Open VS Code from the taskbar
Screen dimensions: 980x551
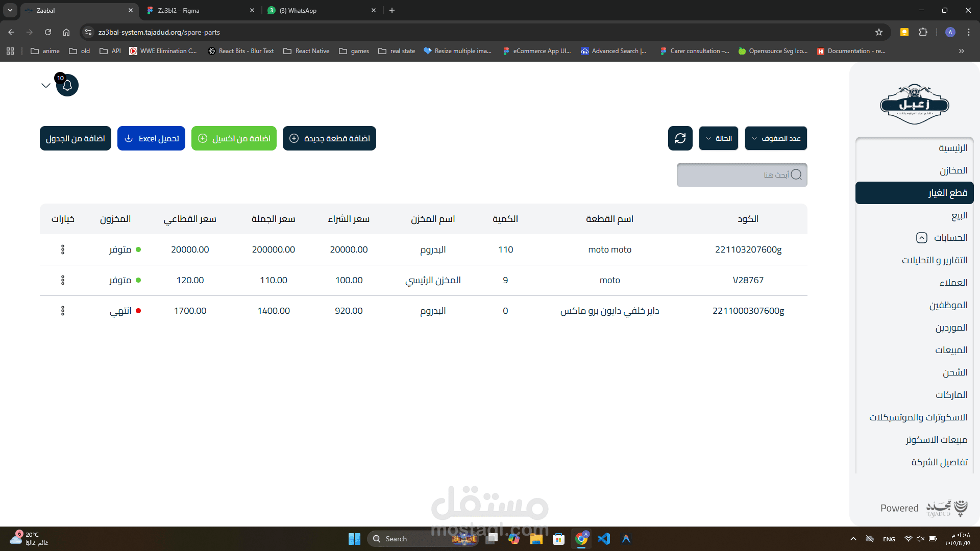point(603,539)
